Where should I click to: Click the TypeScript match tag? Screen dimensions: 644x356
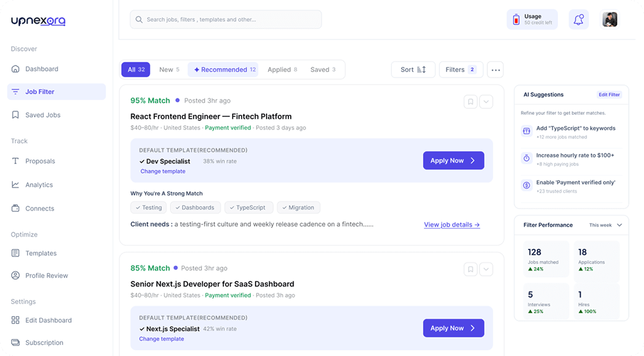point(248,207)
